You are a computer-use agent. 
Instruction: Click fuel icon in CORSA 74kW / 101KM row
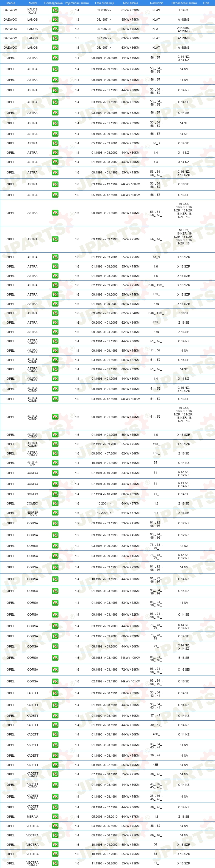(55, 681)
